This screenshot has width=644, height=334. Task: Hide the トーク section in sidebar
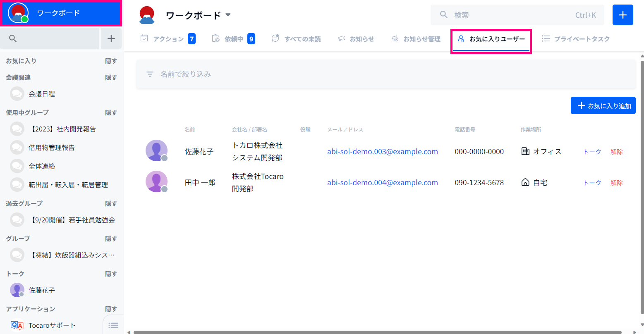[111, 273]
